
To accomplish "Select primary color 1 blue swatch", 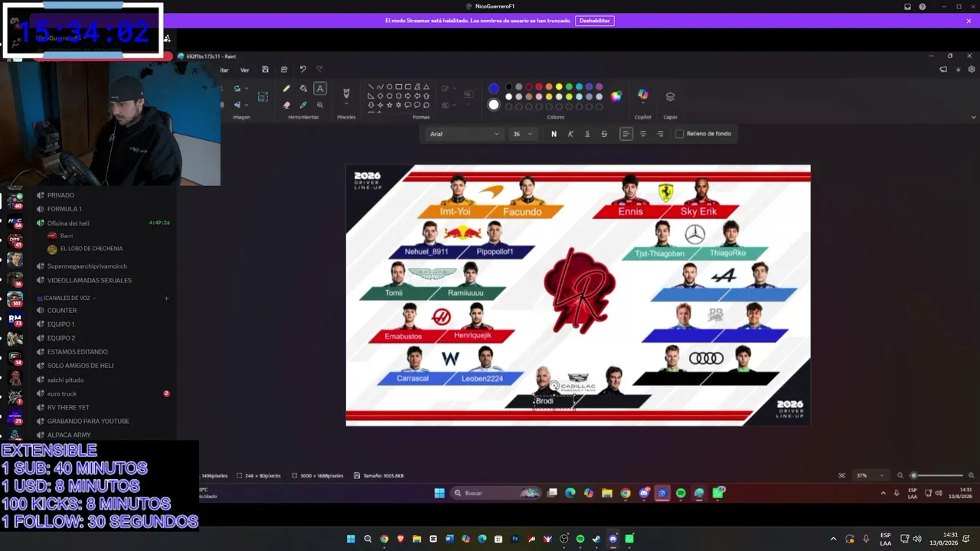I will coord(494,89).
